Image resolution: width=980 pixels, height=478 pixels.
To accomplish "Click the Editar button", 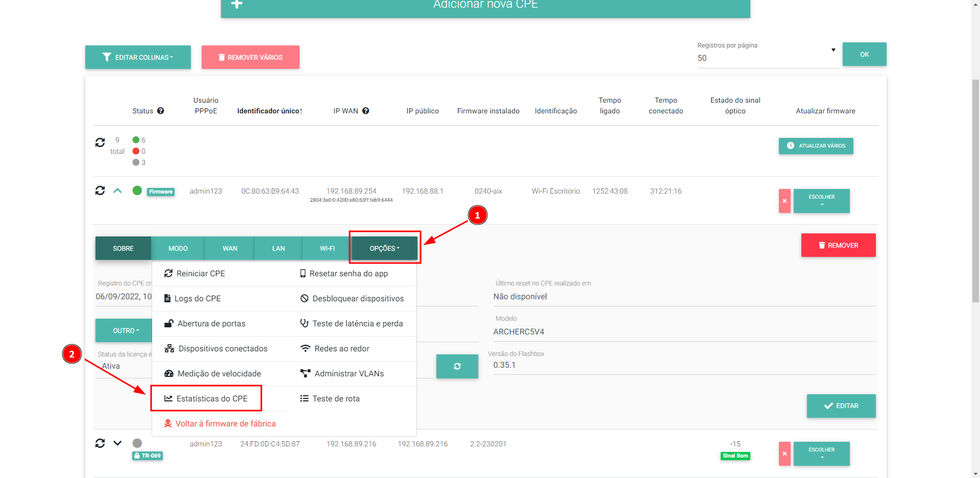I will (841, 405).
